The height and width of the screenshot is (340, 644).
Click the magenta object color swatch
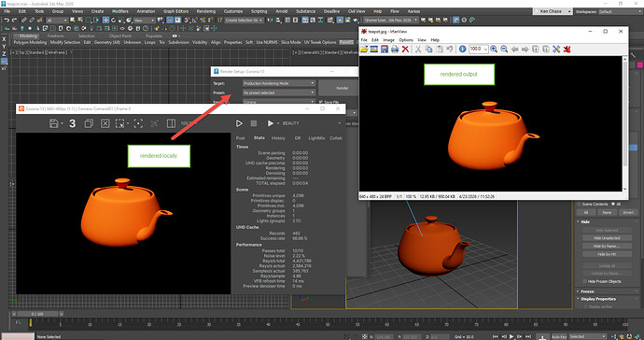coord(640,65)
